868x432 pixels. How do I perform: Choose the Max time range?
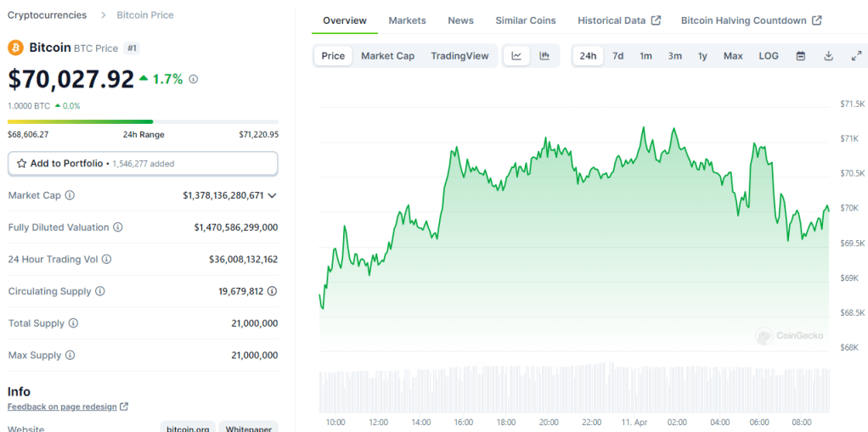[733, 56]
